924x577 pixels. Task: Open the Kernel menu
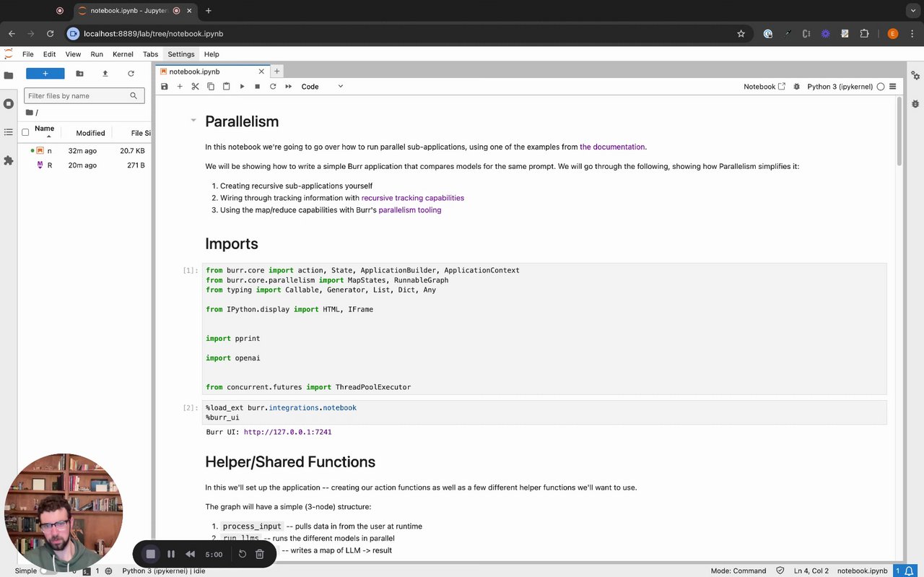point(123,54)
